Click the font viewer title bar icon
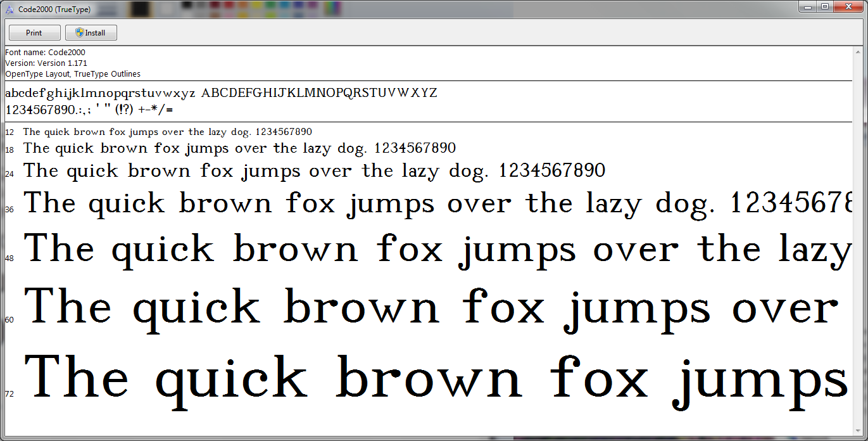This screenshot has height=441, width=868. tap(9, 9)
